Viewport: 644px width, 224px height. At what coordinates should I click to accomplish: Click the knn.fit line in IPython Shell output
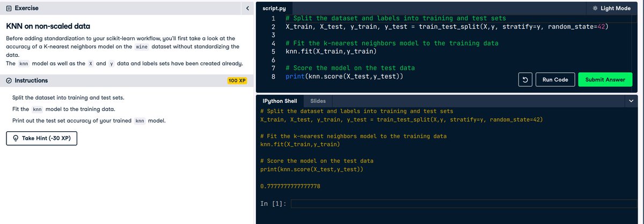coord(299,145)
